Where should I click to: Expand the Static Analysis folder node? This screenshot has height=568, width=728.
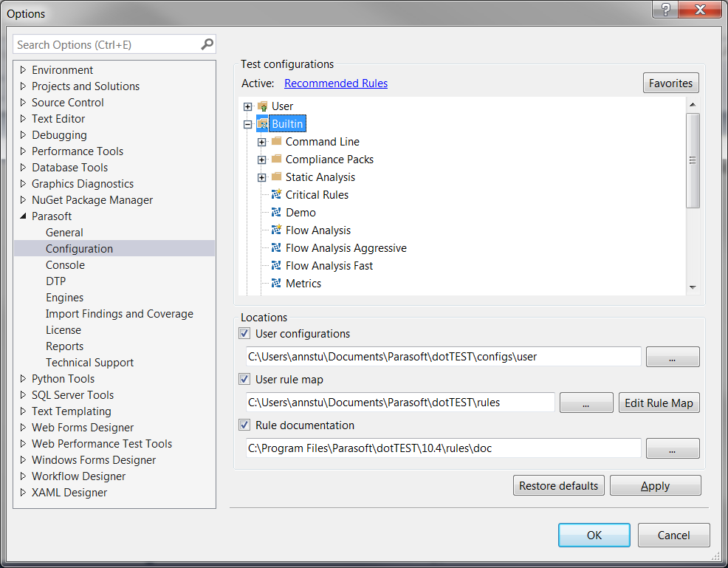coord(262,177)
